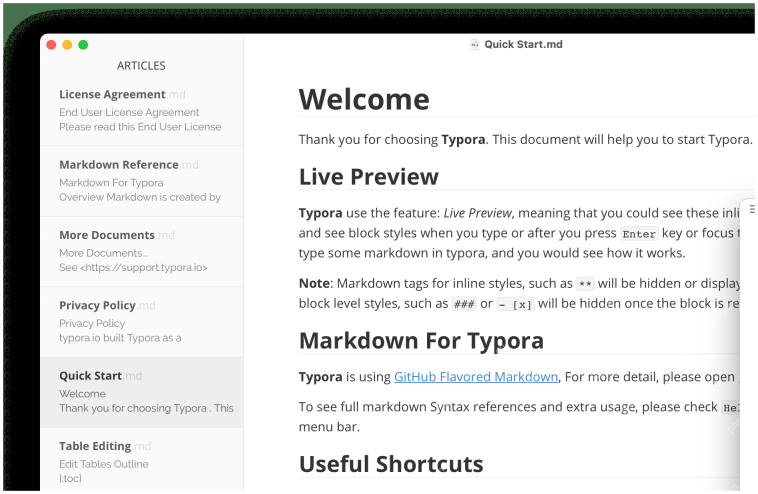
Task: Click the Useful Shortcuts heading
Action: click(x=391, y=464)
